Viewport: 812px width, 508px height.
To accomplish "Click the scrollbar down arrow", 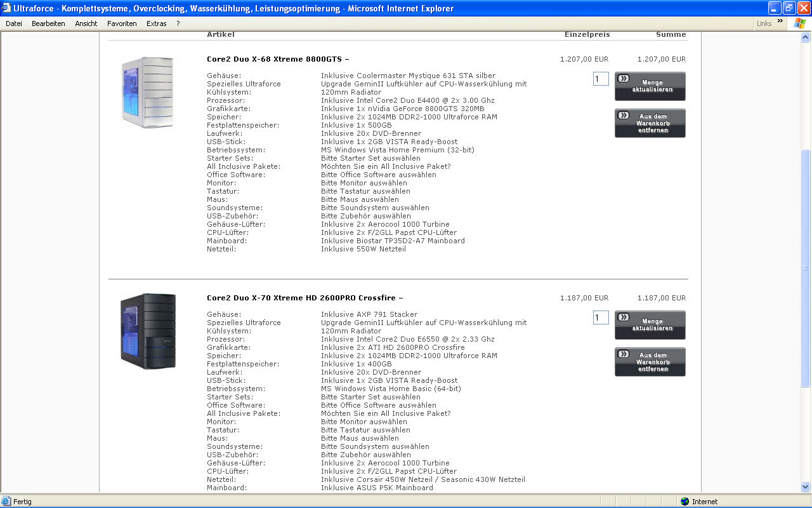I will click(806, 487).
